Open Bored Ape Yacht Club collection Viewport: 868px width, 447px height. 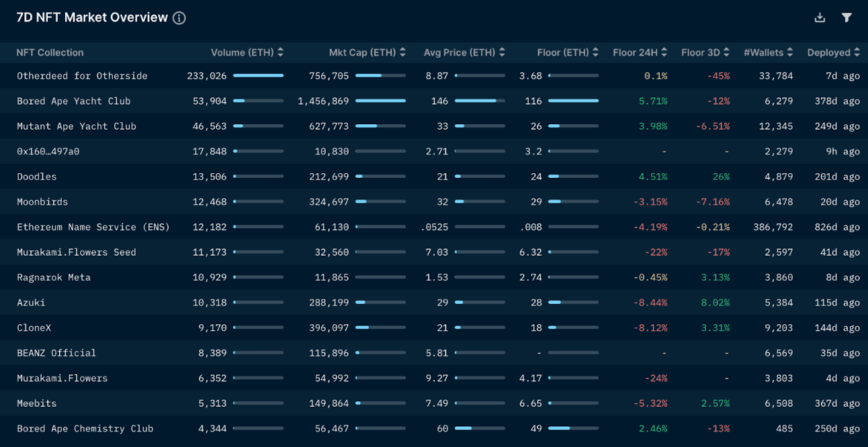click(x=74, y=101)
